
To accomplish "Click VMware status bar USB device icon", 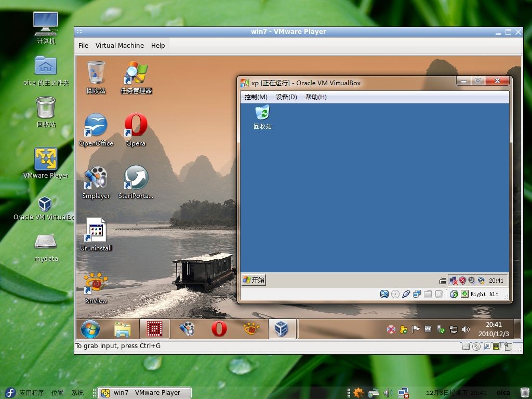I will tap(486, 347).
